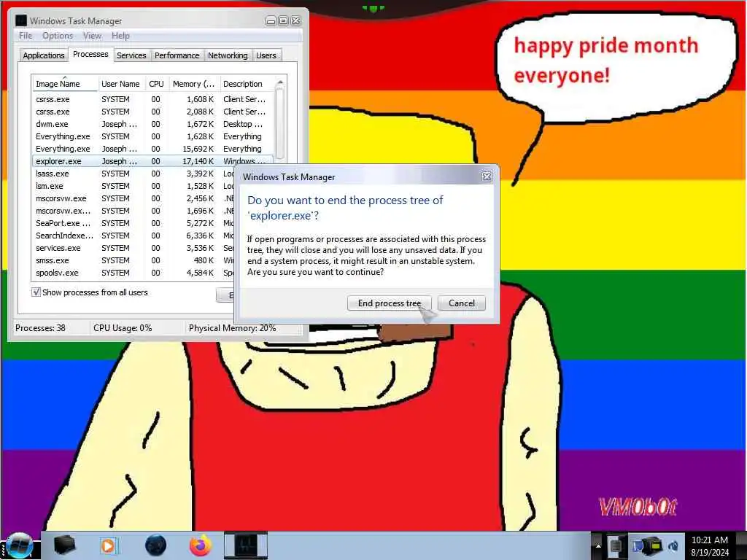This screenshot has width=747, height=560.
Task: Select the SeaPort.exe process row
Action: pos(133,223)
